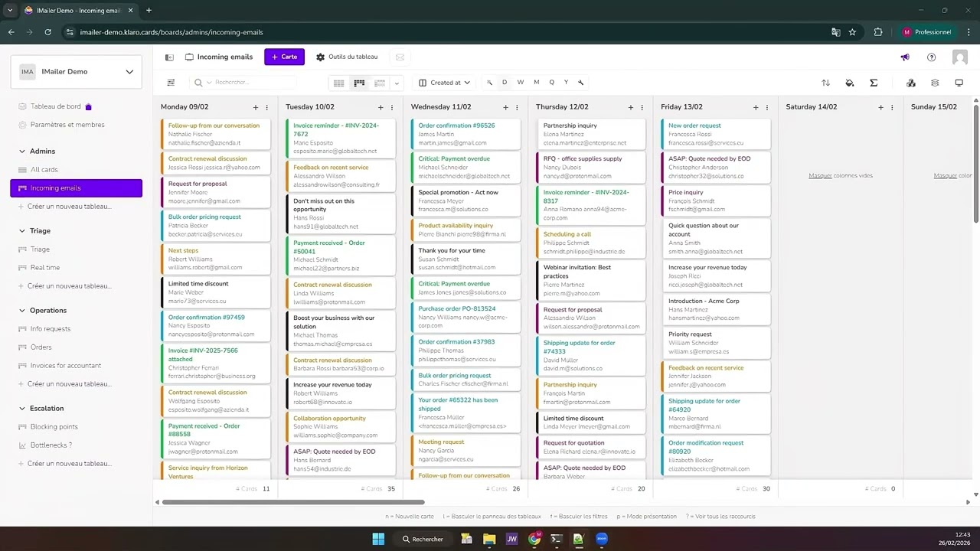Select the D day grouping
The width and height of the screenshot is (980, 551).
point(505,83)
